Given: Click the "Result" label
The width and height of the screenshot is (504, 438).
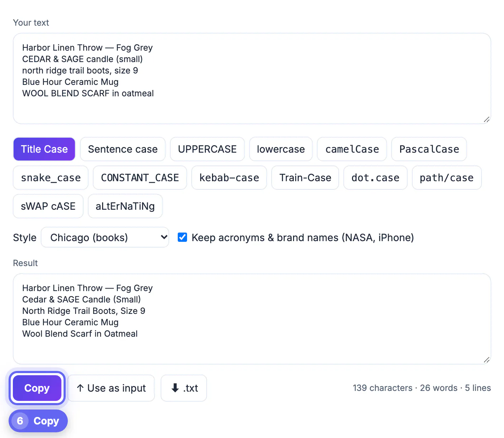Looking at the screenshot, I should point(25,263).
